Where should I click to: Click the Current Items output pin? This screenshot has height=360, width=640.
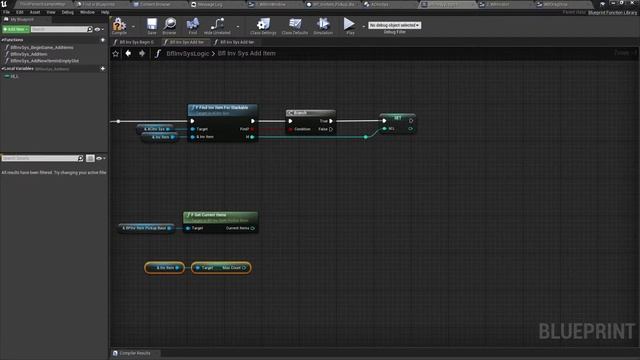click(253, 228)
